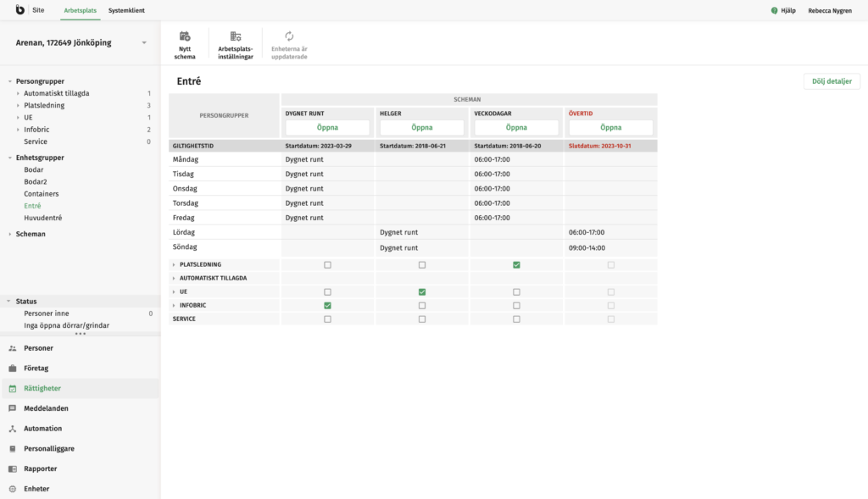Viewport: 868px width, 499px height.
Task: Expand the PLATSLEDNING row in table
Action: (174, 265)
